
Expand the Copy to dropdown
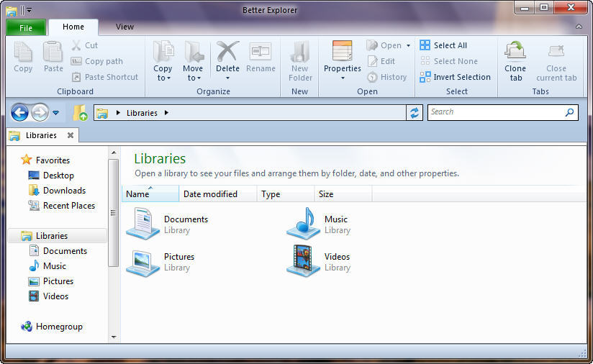[x=163, y=78]
